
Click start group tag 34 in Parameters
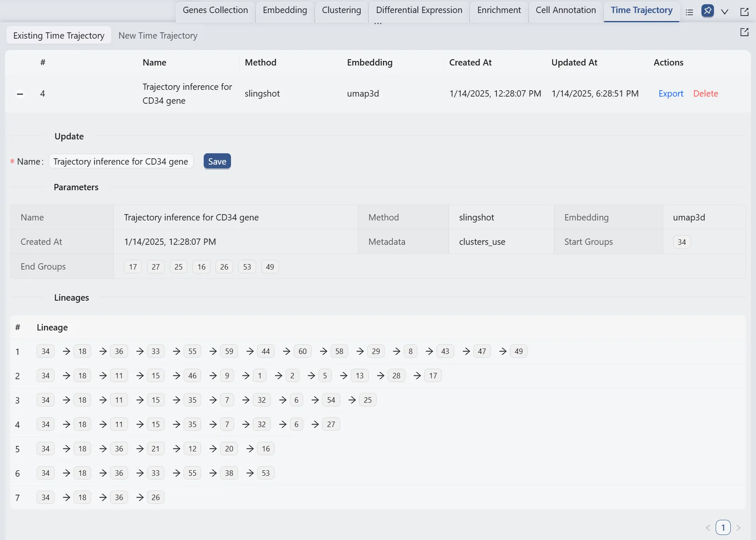coord(682,242)
